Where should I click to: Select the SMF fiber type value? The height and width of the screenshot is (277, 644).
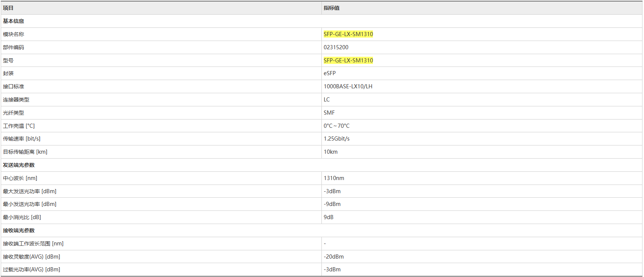pyautogui.click(x=329, y=113)
